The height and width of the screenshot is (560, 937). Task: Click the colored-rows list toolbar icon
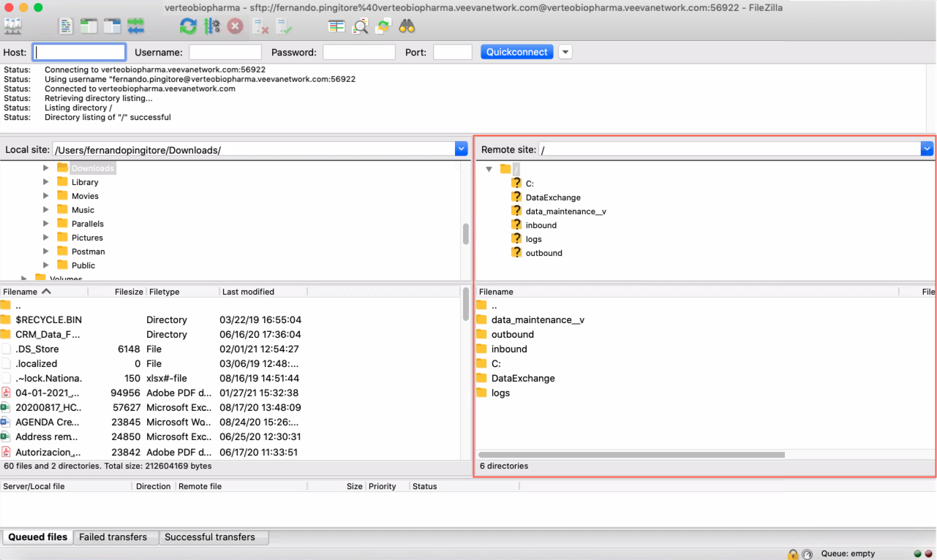336,26
